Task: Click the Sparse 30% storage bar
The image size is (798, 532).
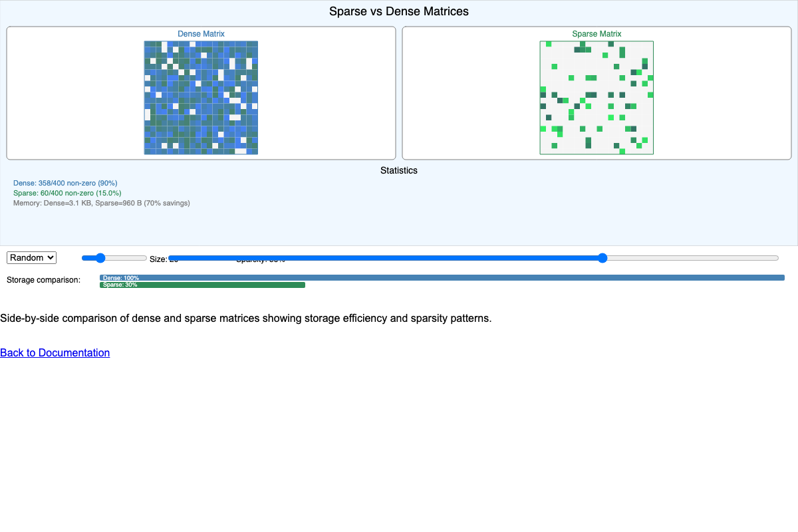Action: [x=203, y=285]
